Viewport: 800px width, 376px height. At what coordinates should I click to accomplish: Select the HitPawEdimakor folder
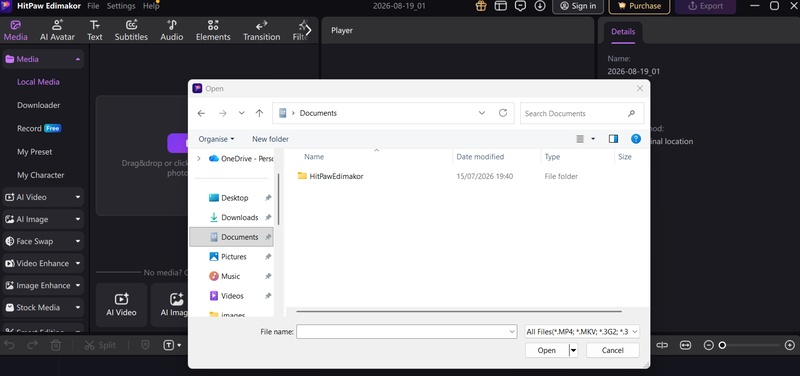coord(330,176)
